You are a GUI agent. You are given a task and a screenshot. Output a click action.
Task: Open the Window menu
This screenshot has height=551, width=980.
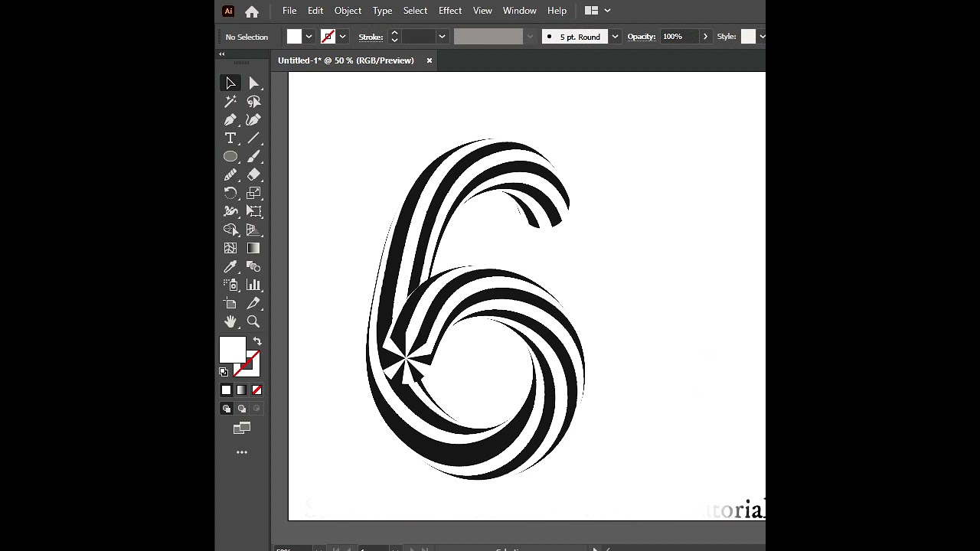[x=519, y=11]
